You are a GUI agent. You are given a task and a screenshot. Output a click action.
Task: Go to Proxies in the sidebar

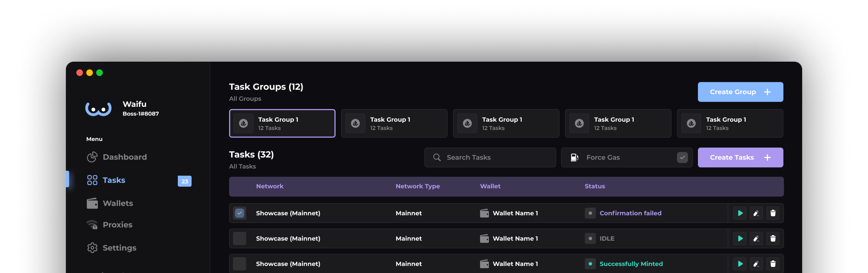[x=109, y=225]
